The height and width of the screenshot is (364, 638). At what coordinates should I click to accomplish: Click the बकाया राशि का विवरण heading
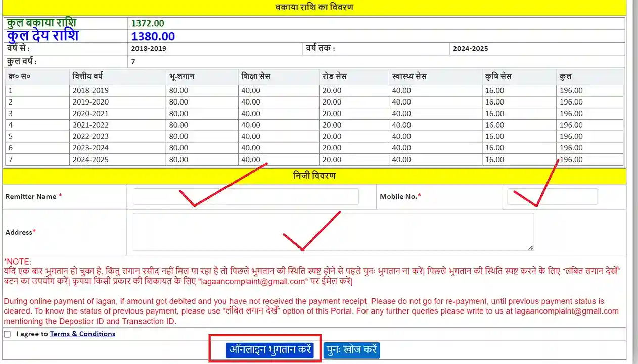tap(314, 7)
